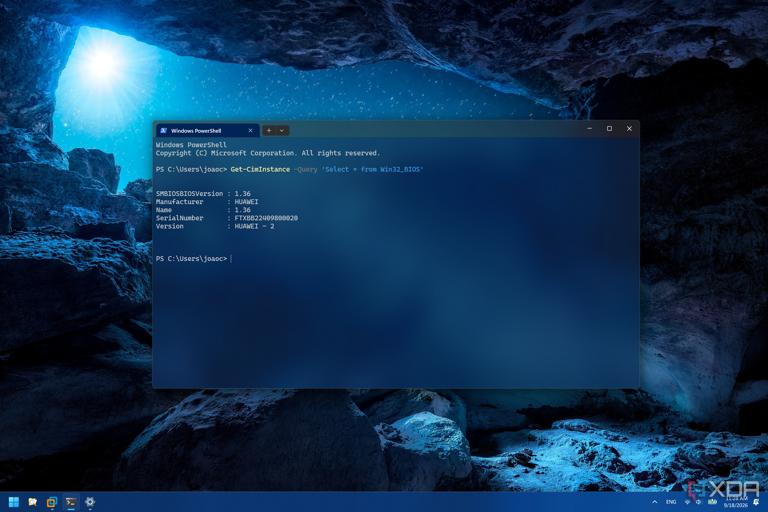Close the PowerShell window
This screenshot has width=768, height=512.
pyautogui.click(x=629, y=129)
